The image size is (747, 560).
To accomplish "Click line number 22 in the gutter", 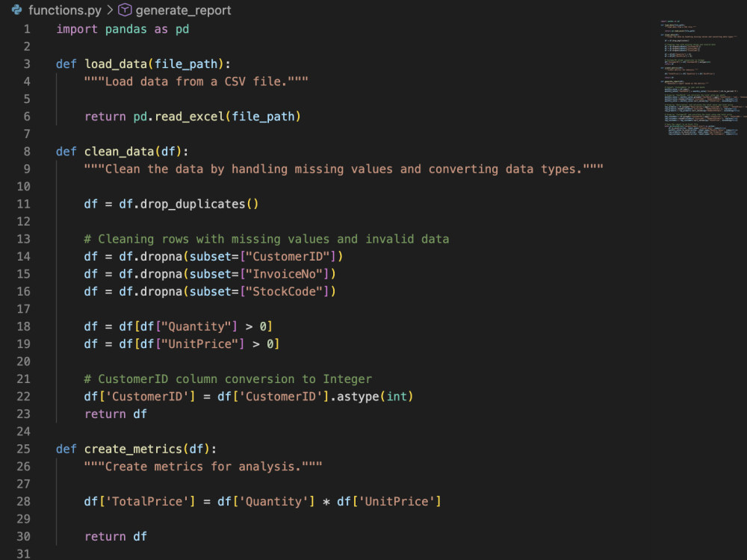I will pyautogui.click(x=23, y=396).
